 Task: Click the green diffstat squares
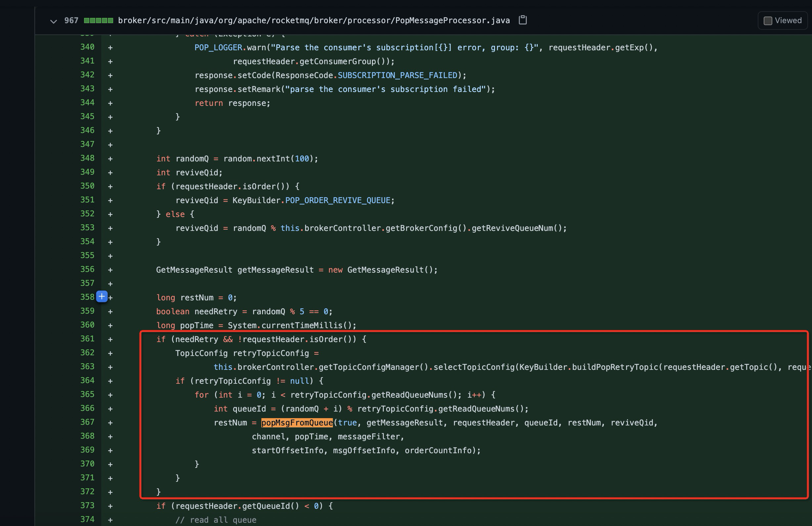click(x=98, y=21)
